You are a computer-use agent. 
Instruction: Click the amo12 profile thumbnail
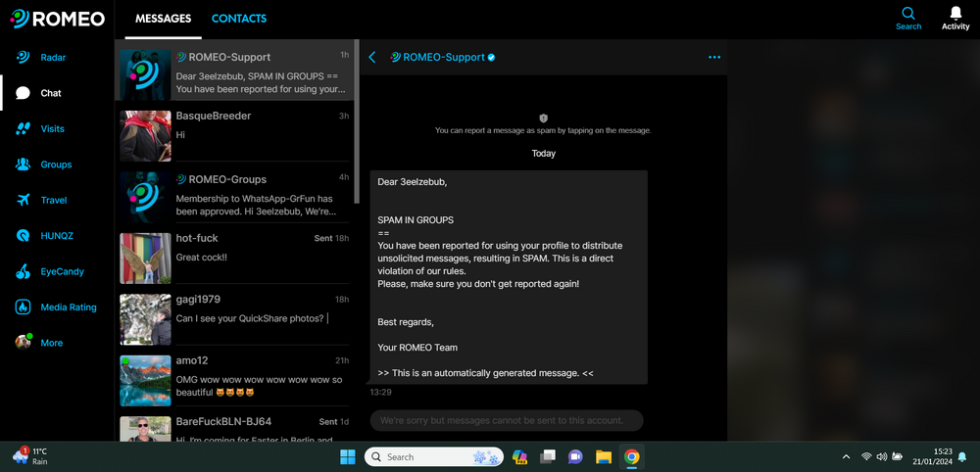point(145,381)
